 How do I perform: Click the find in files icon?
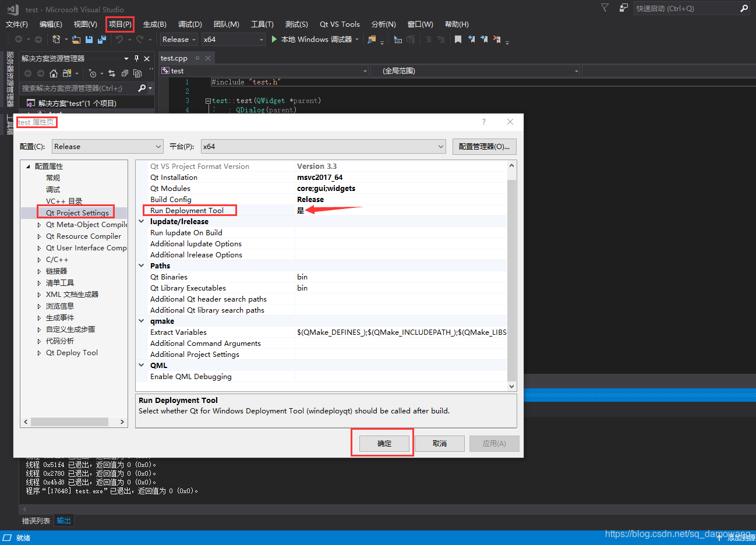(372, 39)
